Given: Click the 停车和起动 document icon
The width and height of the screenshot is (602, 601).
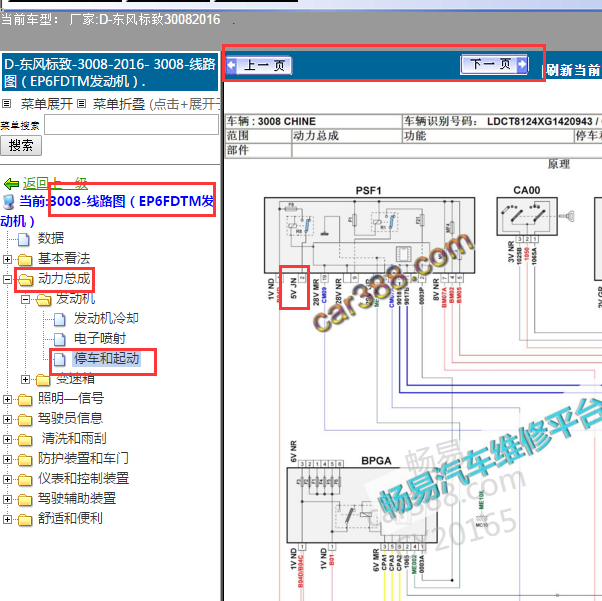Looking at the screenshot, I should pyautogui.click(x=60, y=359).
